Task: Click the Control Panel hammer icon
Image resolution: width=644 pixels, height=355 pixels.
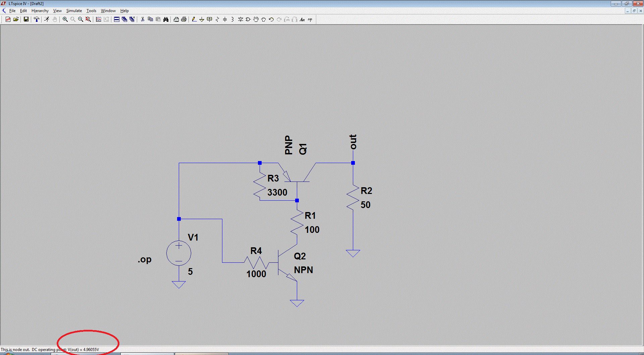Action: pyautogui.click(x=37, y=19)
